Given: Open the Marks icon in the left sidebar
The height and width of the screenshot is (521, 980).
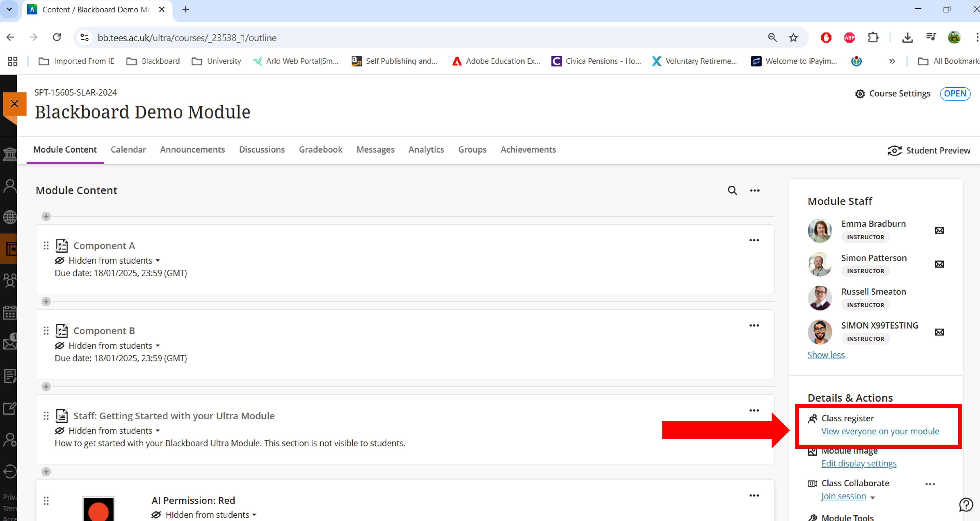Looking at the screenshot, I should (x=10, y=376).
